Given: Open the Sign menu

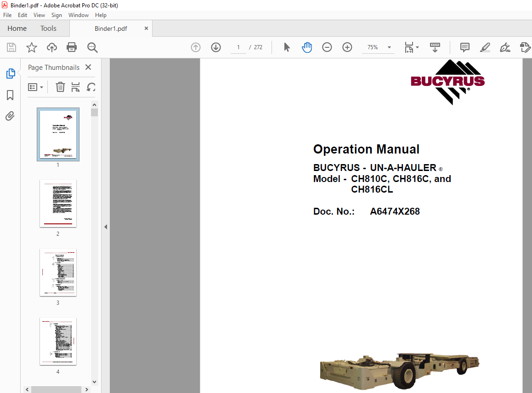Looking at the screenshot, I should point(57,15).
